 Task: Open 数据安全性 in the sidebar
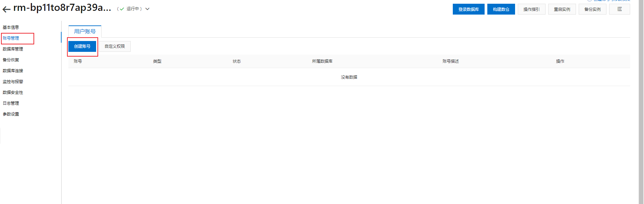13,93
